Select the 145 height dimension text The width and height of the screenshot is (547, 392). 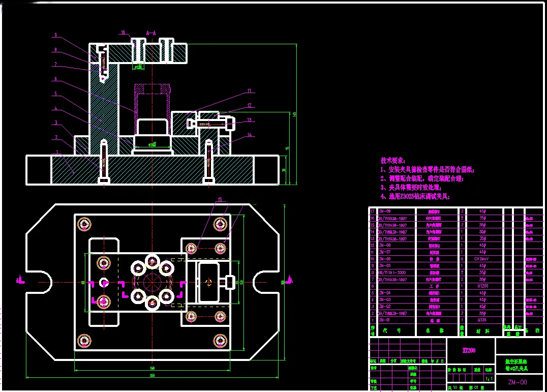point(294,114)
